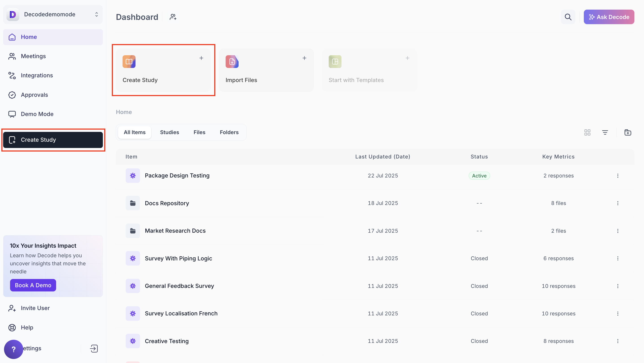Open the filter/sort icon
The width and height of the screenshot is (644, 363).
605,132
